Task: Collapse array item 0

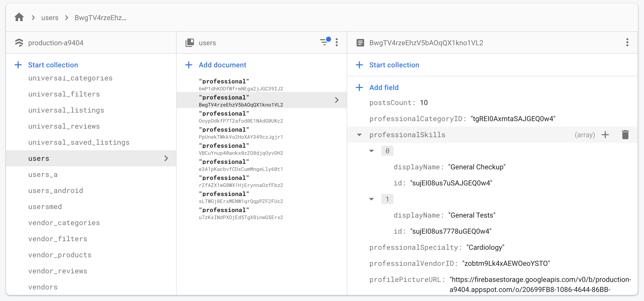Action: point(372,151)
